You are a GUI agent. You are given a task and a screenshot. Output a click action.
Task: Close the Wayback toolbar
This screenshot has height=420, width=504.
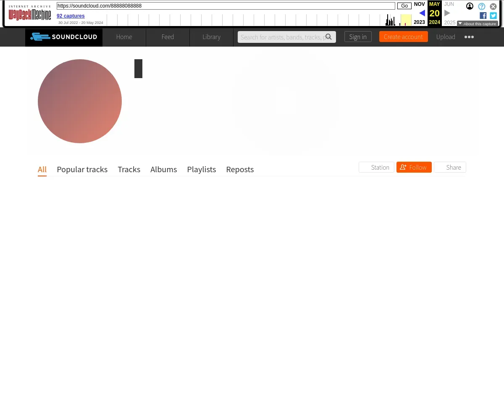click(493, 6)
